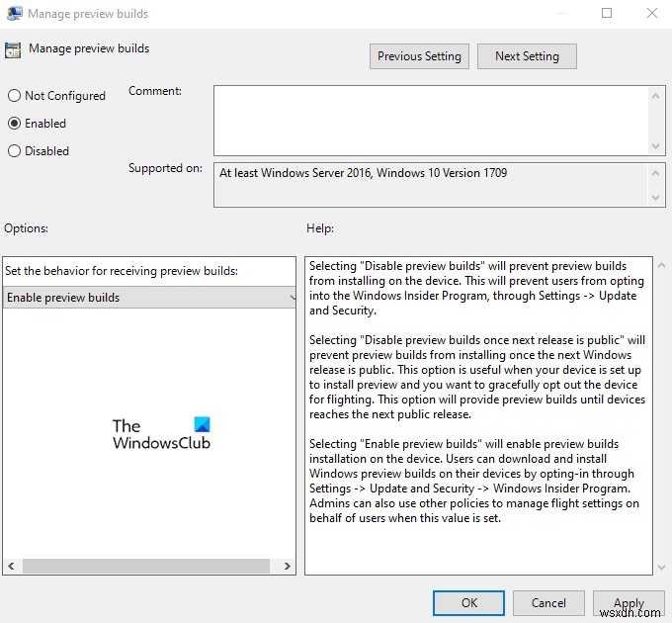Click the Apply button
Viewport: 672px width, 623px height.
629,603
